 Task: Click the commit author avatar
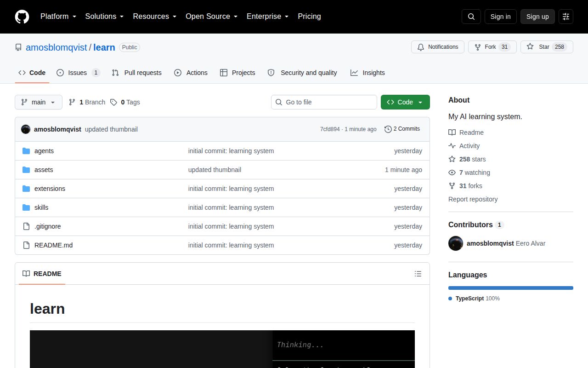tap(26, 129)
